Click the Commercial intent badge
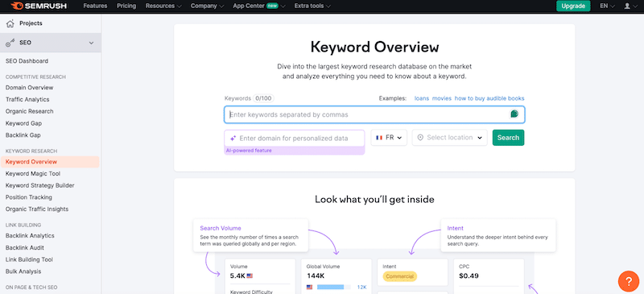The width and height of the screenshot is (644, 294). coord(399,276)
